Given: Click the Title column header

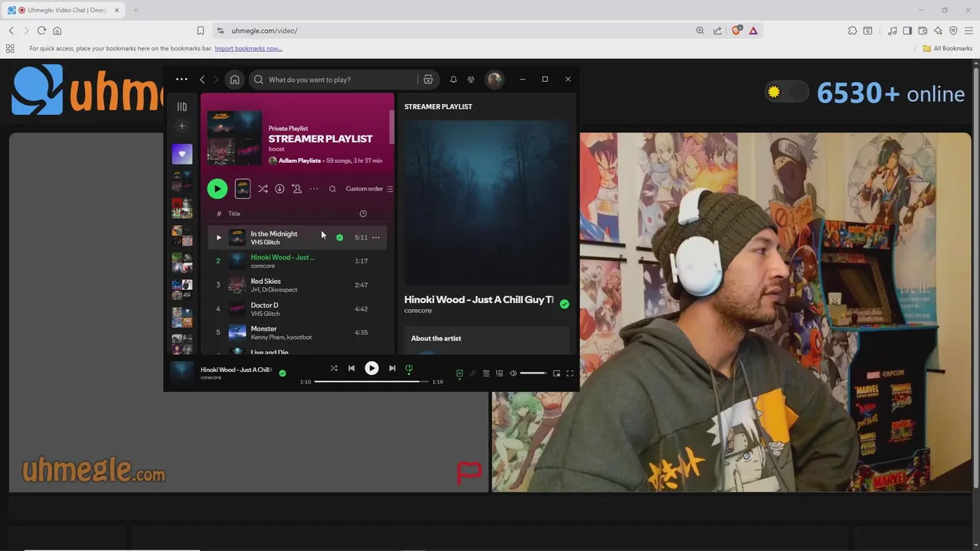Looking at the screenshot, I should coord(234,214).
